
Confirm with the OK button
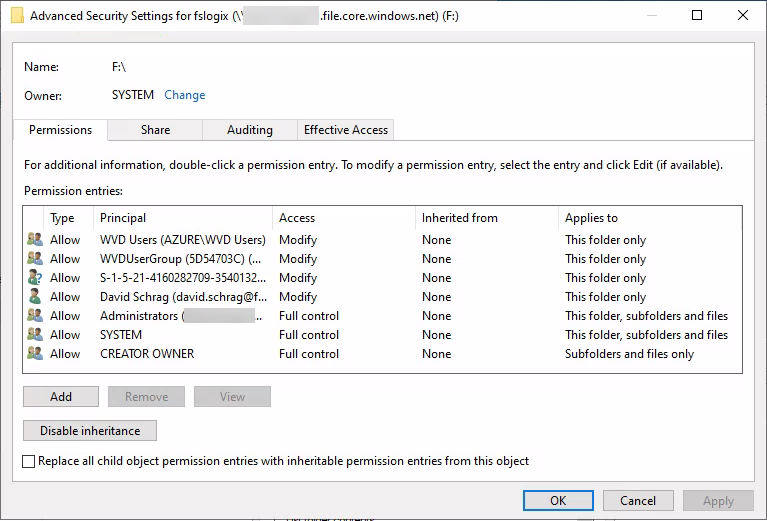(x=558, y=501)
